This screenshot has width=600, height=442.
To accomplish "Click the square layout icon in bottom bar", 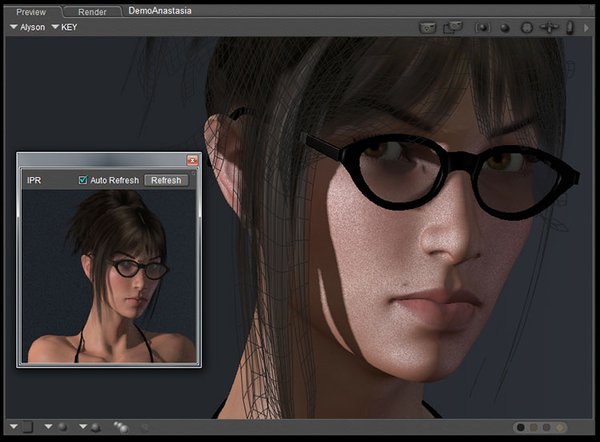I will tap(28, 427).
